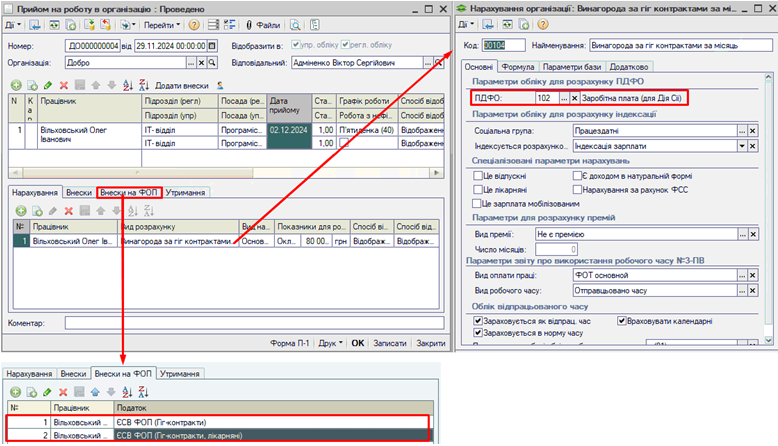This screenshot has height=446, width=778.
Task: Click the help question mark icon in the hiring window toolbar
Action: [x=193, y=23]
